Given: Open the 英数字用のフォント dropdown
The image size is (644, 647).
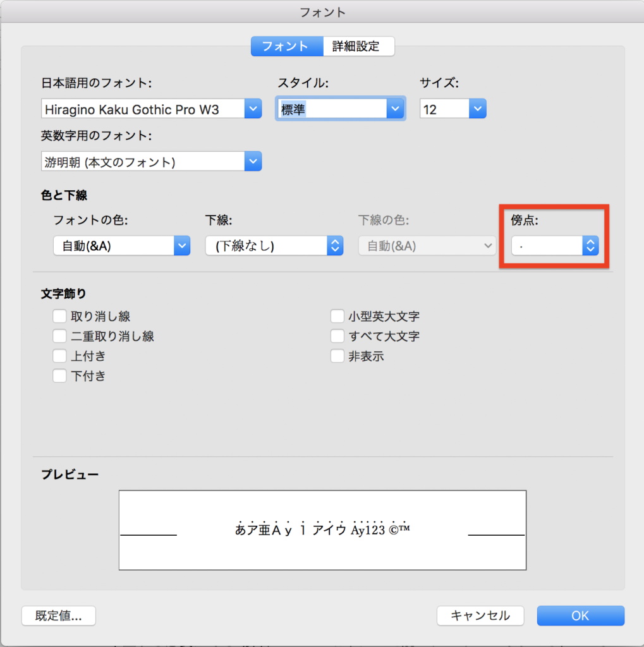Looking at the screenshot, I should tap(252, 161).
